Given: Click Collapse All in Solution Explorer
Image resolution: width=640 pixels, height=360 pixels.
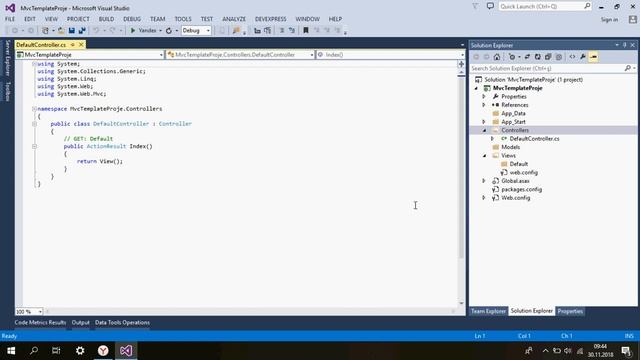Looking at the screenshot, I should click(x=548, y=57).
